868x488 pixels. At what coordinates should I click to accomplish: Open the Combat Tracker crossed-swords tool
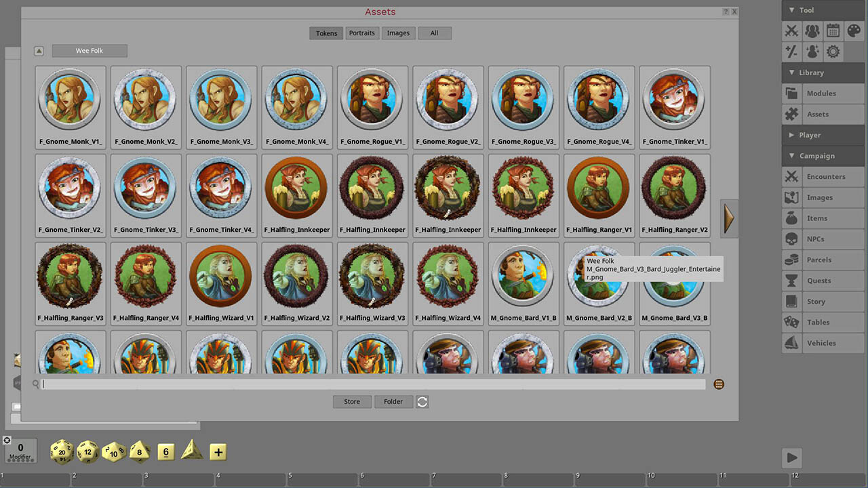click(791, 30)
